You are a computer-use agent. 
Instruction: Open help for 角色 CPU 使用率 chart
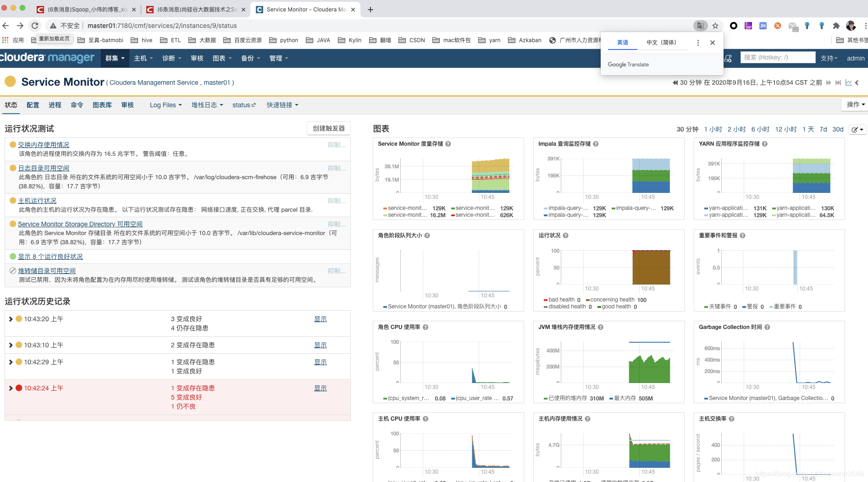tap(425, 327)
